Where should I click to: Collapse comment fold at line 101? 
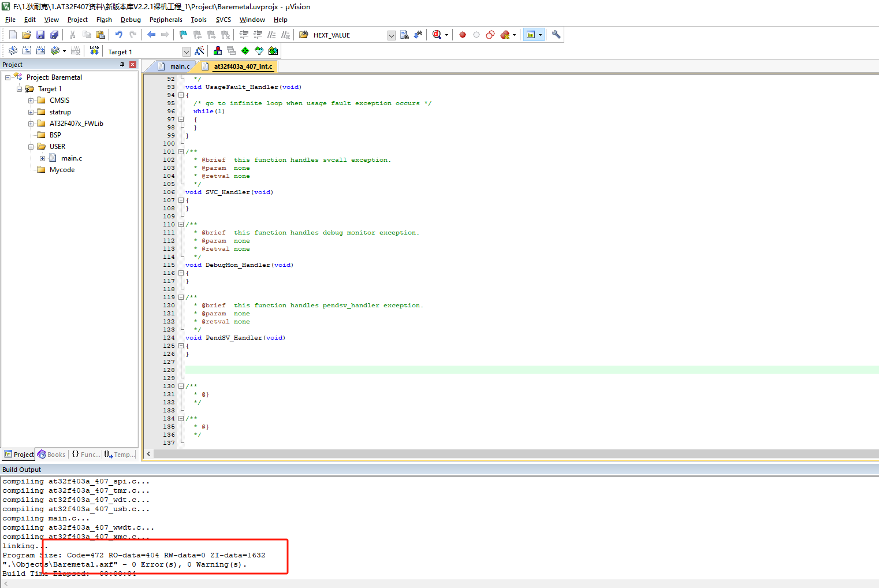click(181, 152)
